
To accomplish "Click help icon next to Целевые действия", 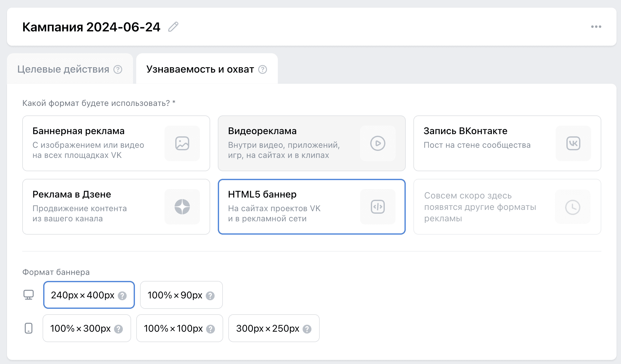I will [x=118, y=69].
